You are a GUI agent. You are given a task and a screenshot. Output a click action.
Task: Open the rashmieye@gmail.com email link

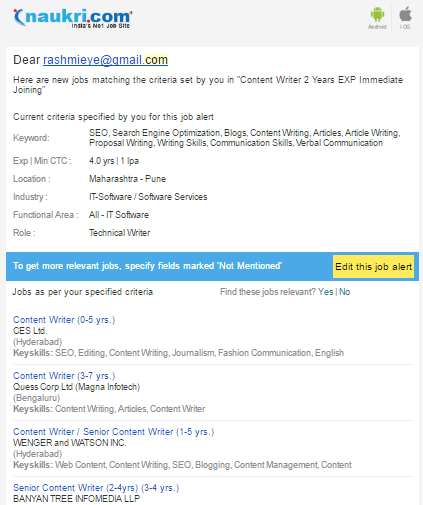pos(105,60)
